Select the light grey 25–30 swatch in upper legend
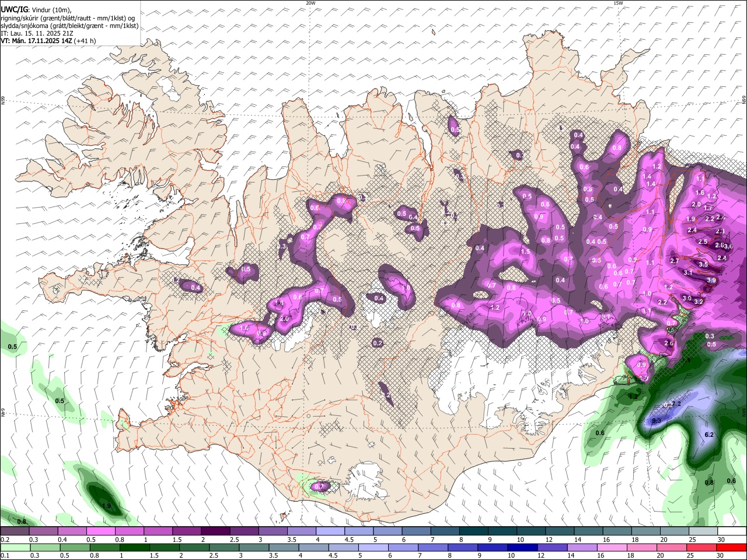The height and width of the screenshot is (560, 747). (703, 531)
